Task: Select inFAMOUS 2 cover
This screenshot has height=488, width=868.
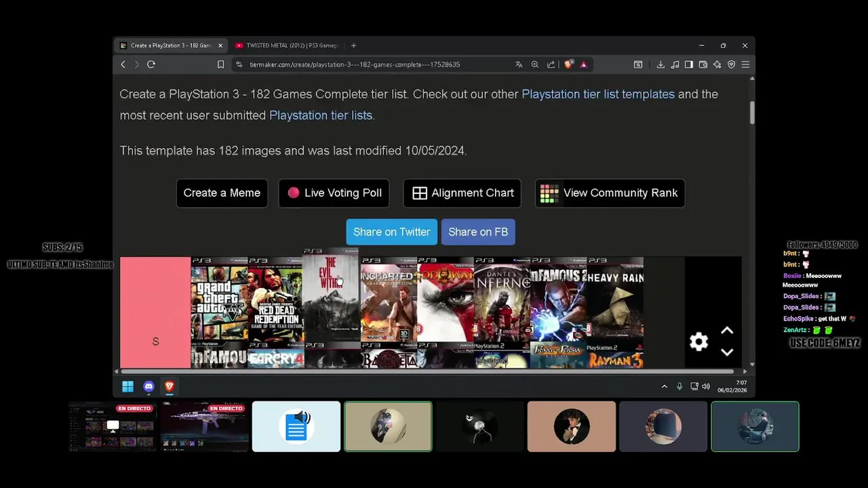Action: click(559, 298)
